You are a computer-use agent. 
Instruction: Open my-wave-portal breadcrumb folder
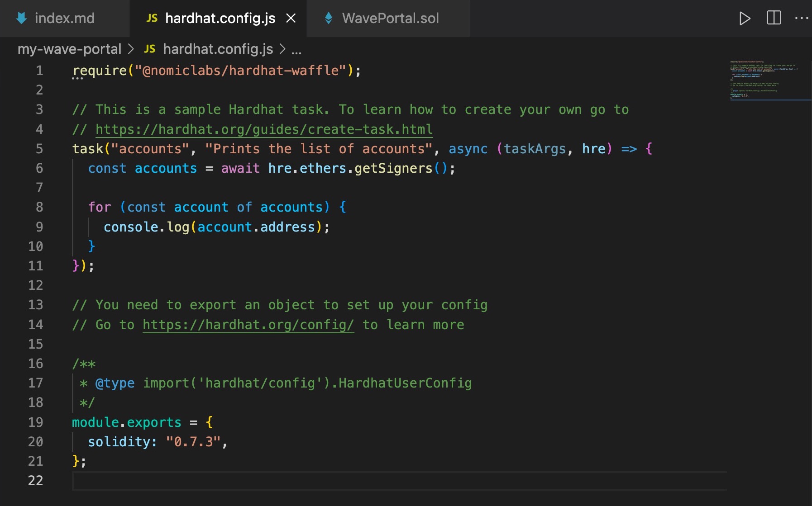[x=69, y=49]
